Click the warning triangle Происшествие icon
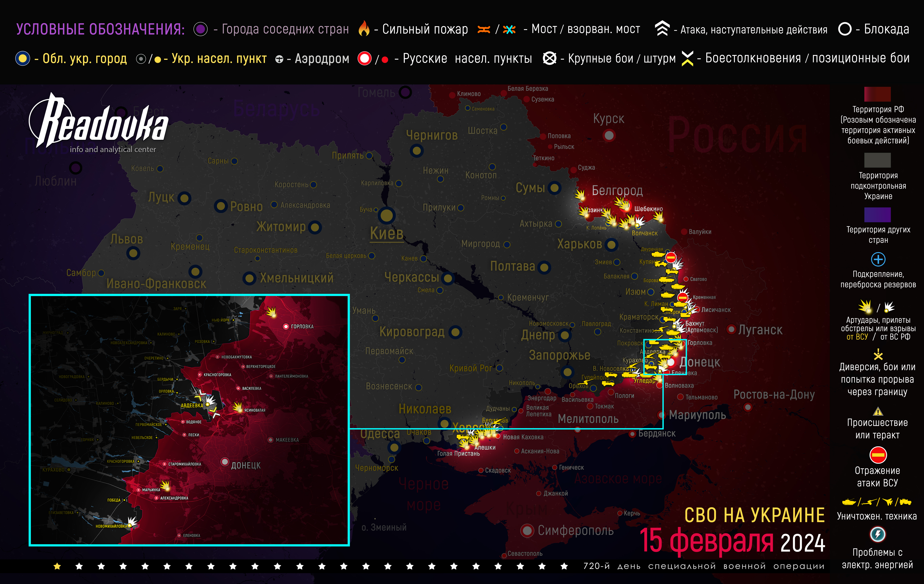Screen dimensions: 924x584 (x=878, y=412)
